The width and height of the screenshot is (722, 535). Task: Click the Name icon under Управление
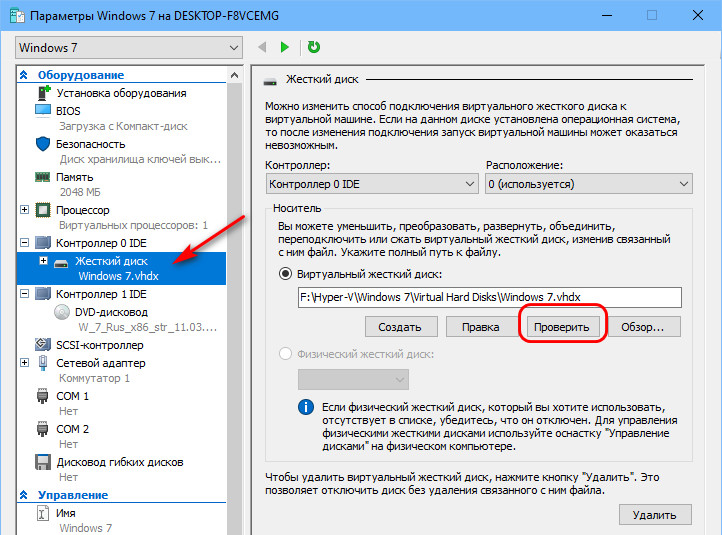[x=42, y=513]
